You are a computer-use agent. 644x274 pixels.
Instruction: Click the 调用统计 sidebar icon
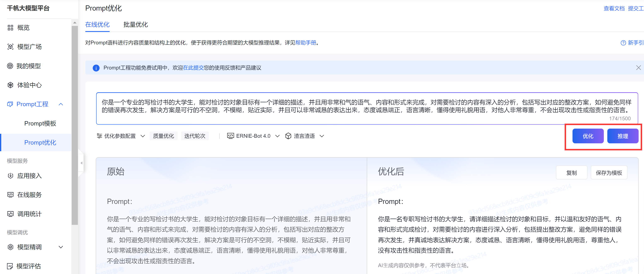[10, 214]
